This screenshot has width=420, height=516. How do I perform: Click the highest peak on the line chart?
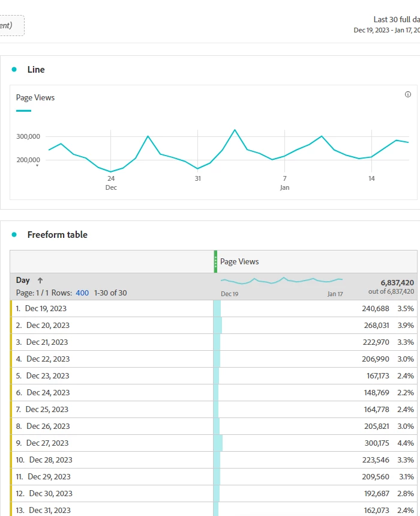[x=235, y=130]
